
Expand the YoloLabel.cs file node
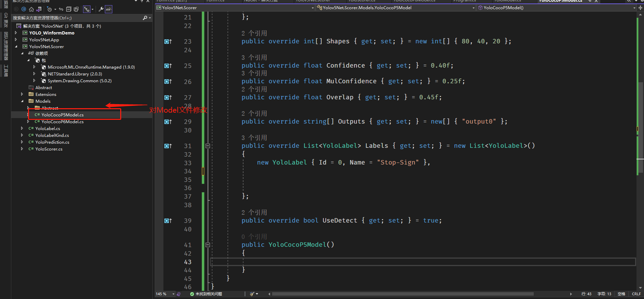click(22, 128)
